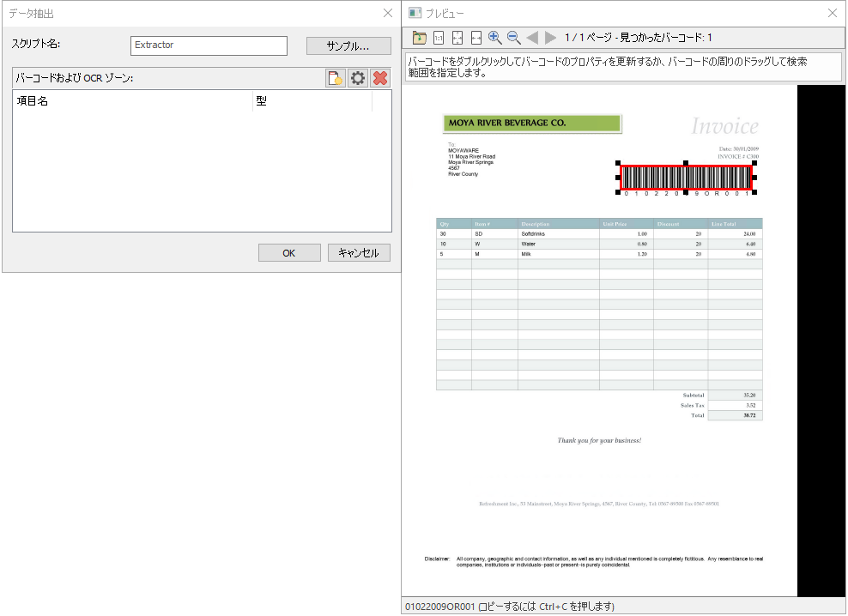Viewport: 848px width, 616px height.
Task: Fit whole page in preview
Action: pyautogui.click(x=457, y=37)
